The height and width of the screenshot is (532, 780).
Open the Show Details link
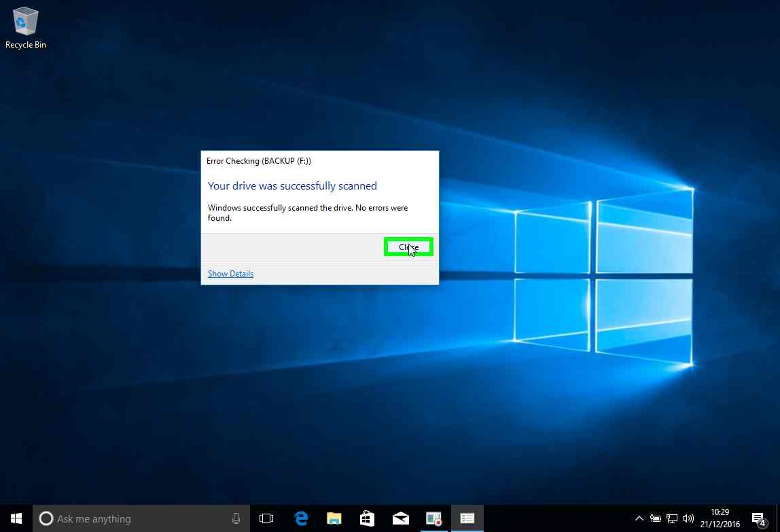(230, 274)
